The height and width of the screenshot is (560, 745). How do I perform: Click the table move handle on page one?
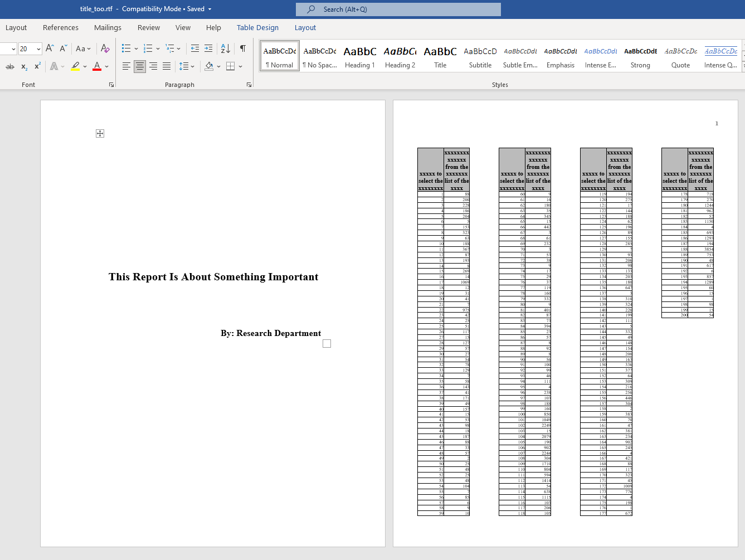100,133
